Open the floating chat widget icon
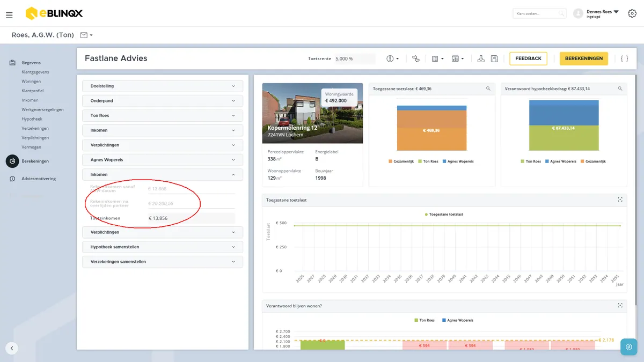 (629, 347)
